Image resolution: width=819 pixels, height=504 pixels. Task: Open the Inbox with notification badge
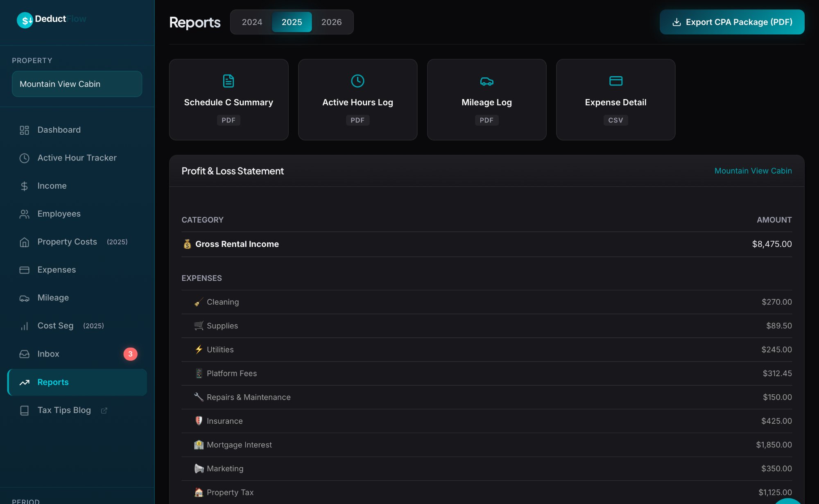pos(48,354)
